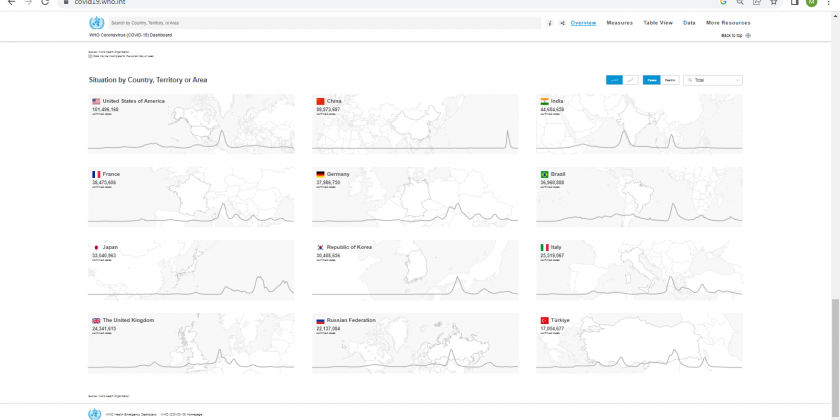Click the WHO logo in the header
The image size is (840, 420).
pos(96,23)
